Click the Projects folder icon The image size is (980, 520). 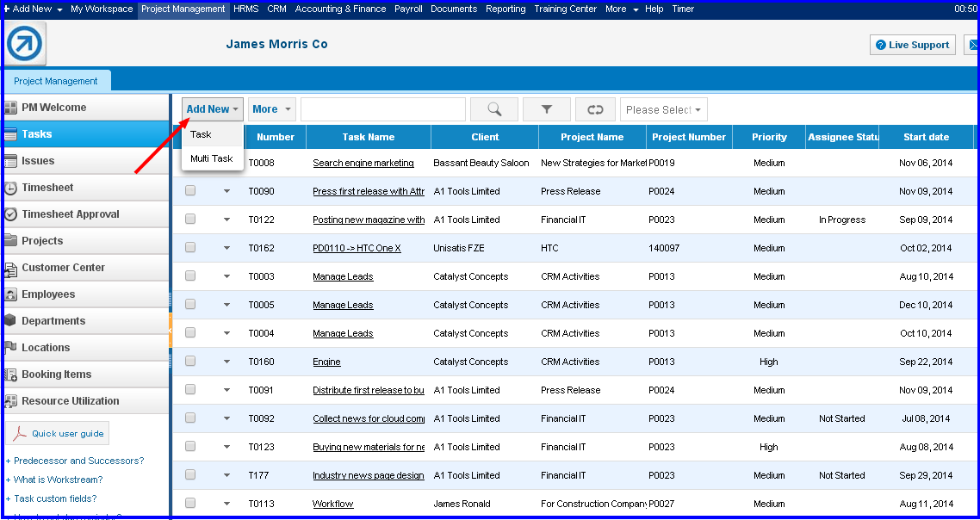click(10, 240)
